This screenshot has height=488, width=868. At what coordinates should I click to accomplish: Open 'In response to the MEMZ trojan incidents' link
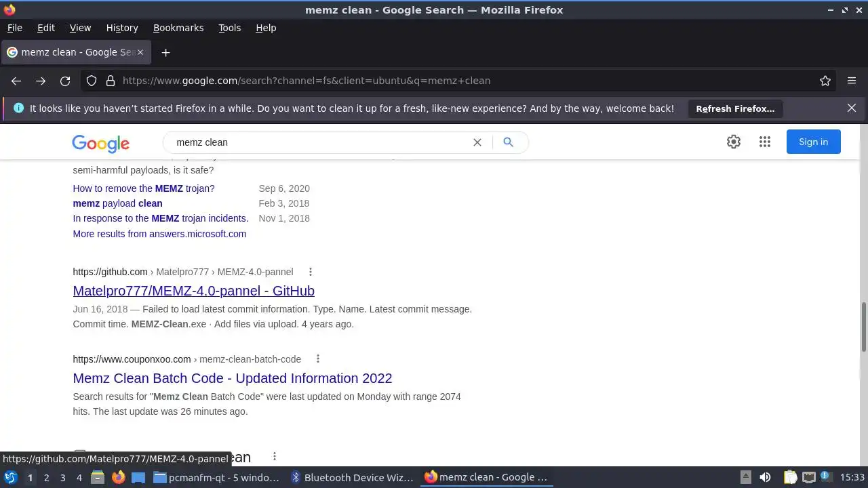pos(161,218)
